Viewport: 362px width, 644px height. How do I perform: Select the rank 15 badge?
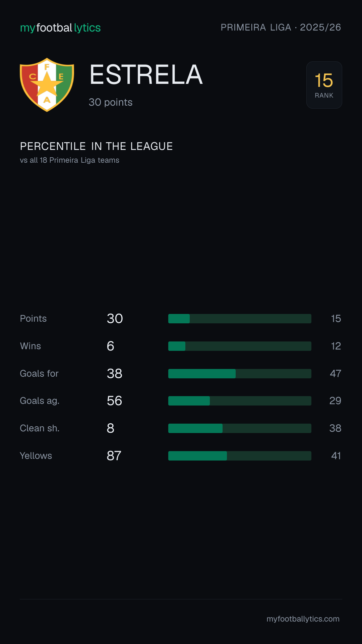(x=324, y=85)
